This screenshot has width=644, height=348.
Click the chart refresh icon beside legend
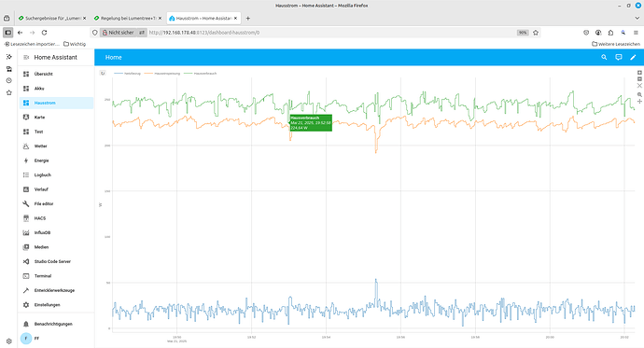[x=103, y=73]
